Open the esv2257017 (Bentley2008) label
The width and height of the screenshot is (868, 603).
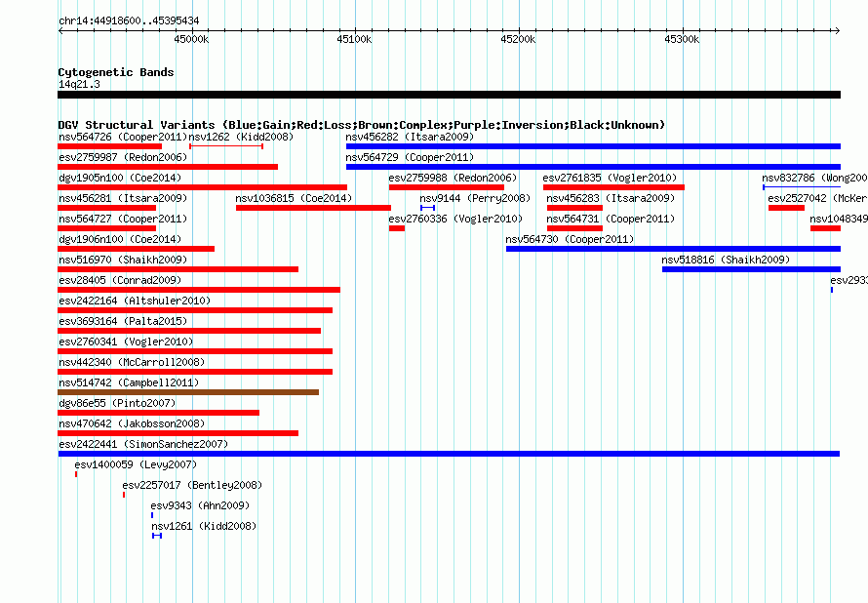tap(192, 485)
